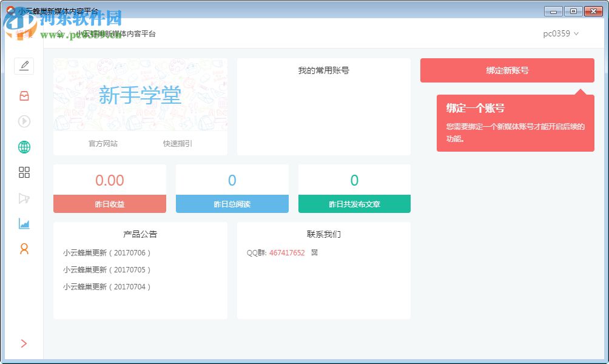
Task: Click the Publish paper-plane icon in sidebar
Action: coord(24,198)
